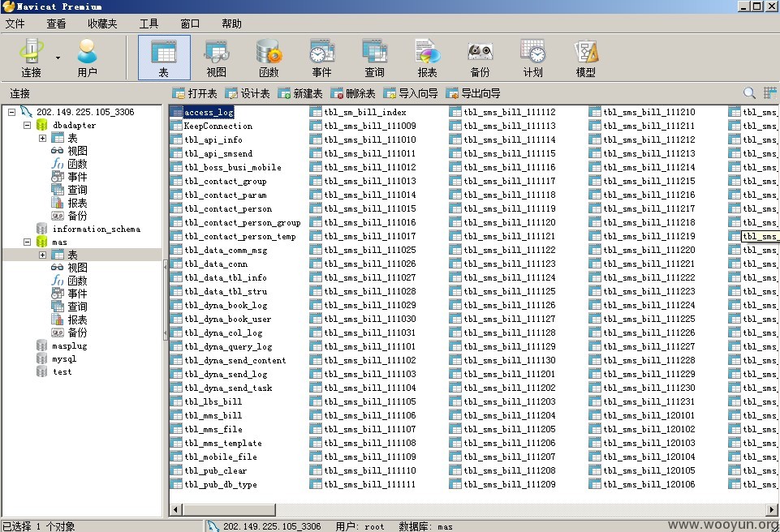The image size is (780, 532).
Task: Open the Schedule (计划) toolbar icon
Action: pos(532,58)
